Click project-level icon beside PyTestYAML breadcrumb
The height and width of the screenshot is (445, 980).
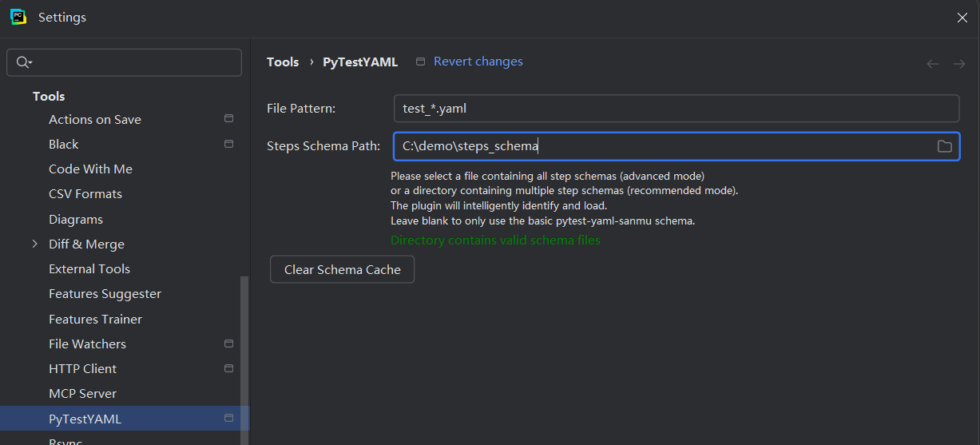click(x=420, y=62)
